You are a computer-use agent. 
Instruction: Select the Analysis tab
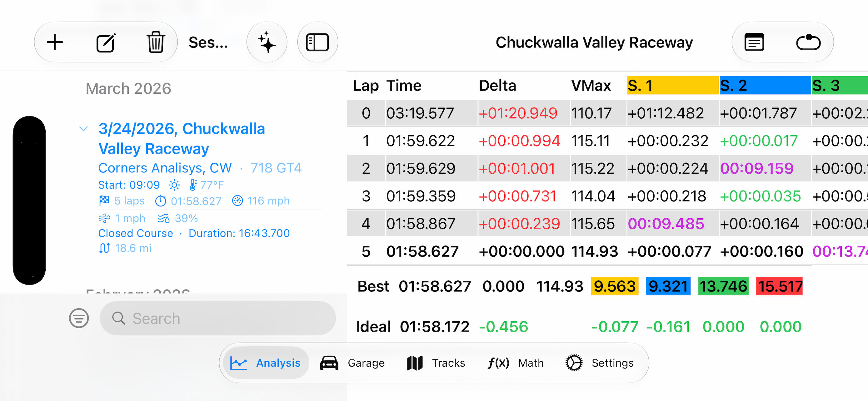click(266, 363)
